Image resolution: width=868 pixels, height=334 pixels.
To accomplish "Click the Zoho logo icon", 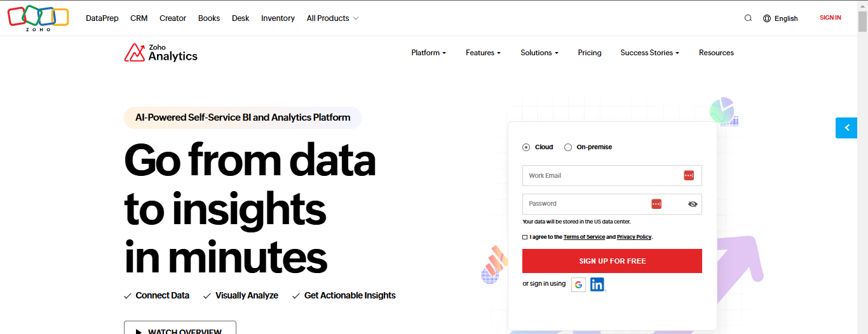I will (38, 17).
